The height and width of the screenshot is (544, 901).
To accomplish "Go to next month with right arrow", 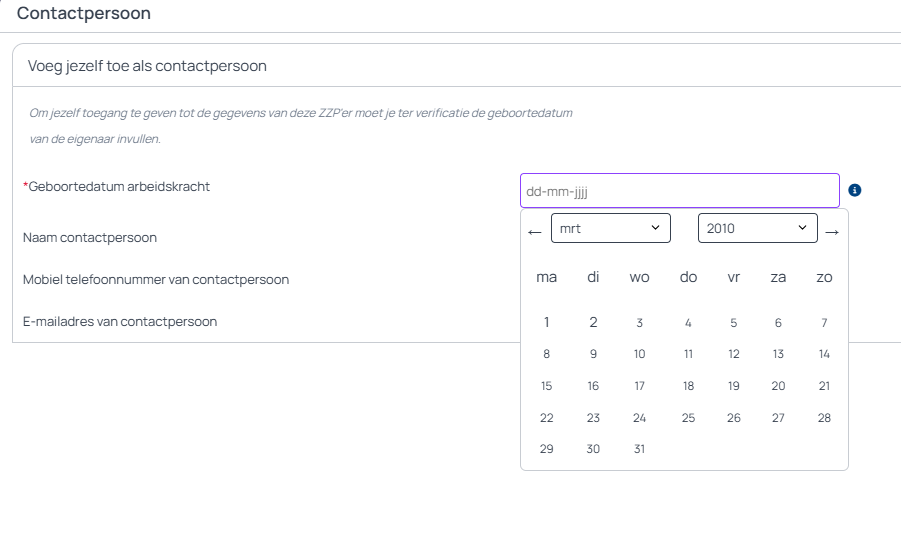I will click(x=831, y=232).
